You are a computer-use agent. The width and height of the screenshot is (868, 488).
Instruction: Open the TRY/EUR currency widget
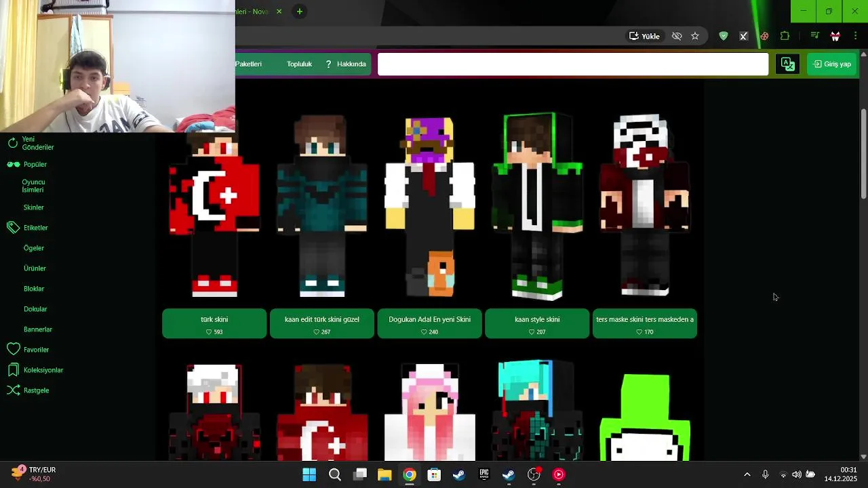[34, 474]
